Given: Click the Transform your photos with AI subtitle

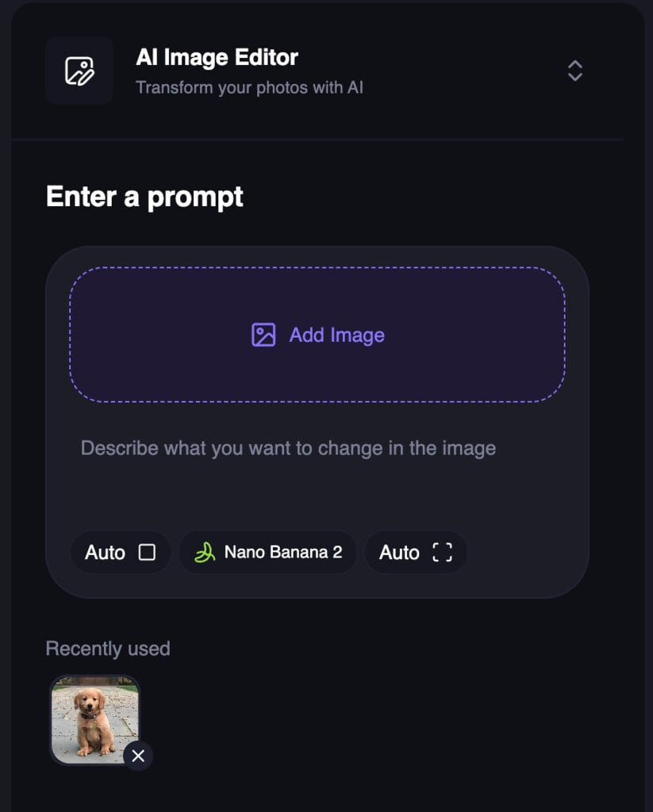Looking at the screenshot, I should (x=249, y=87).
